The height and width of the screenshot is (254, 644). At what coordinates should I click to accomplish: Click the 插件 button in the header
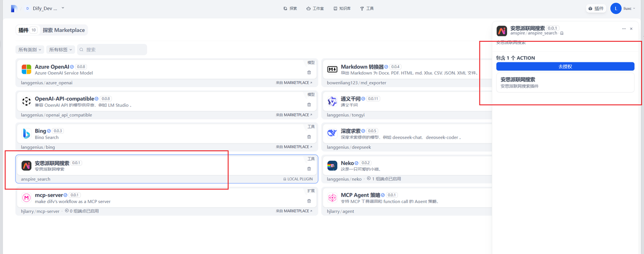[x=596, y=9]
